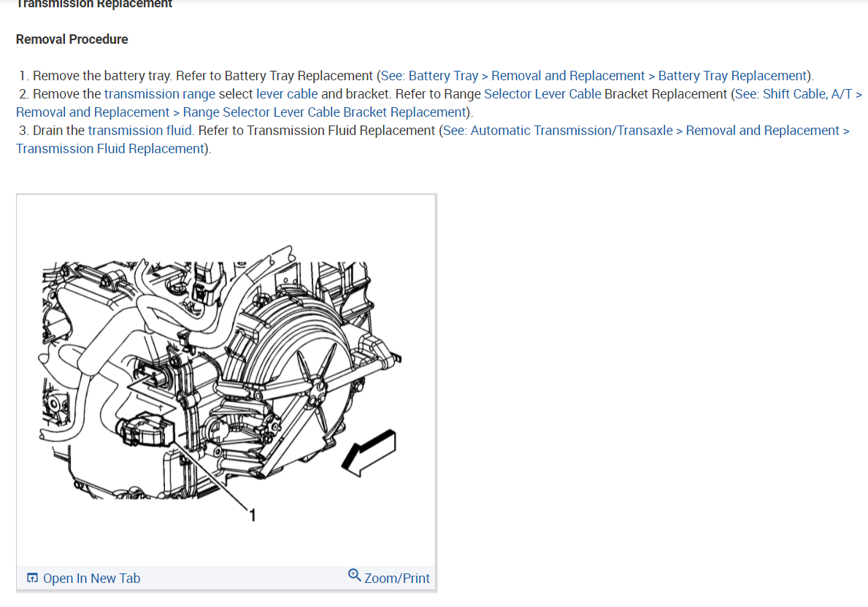Click the Open In New Tab icon
Screen dimensions: 868x607
32,579
